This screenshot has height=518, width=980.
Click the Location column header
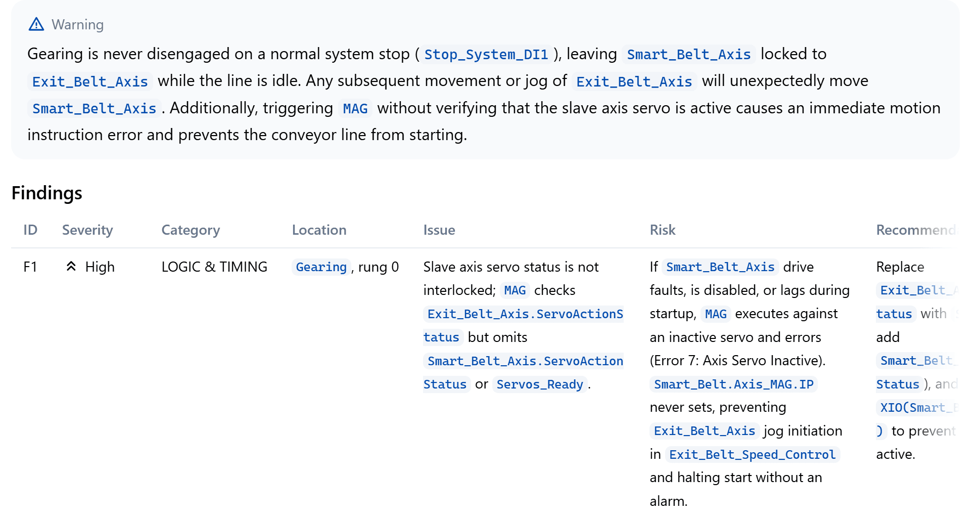[x=319, y=230]
